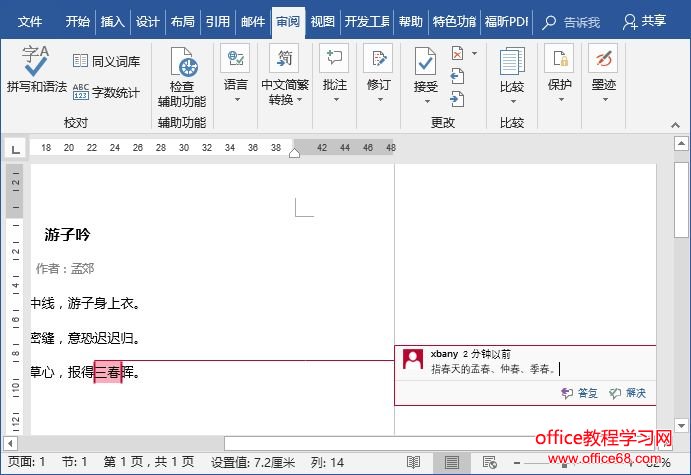691x475 pixels.
Task: Go to the next change icon
Action: pyautogui.click(x=457, y=99)
